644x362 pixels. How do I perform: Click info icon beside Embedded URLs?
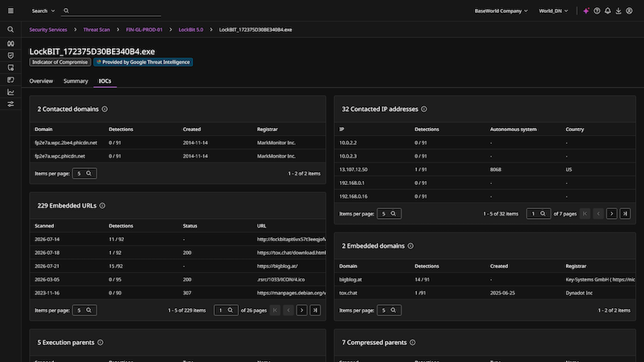(x=102, y=206)
